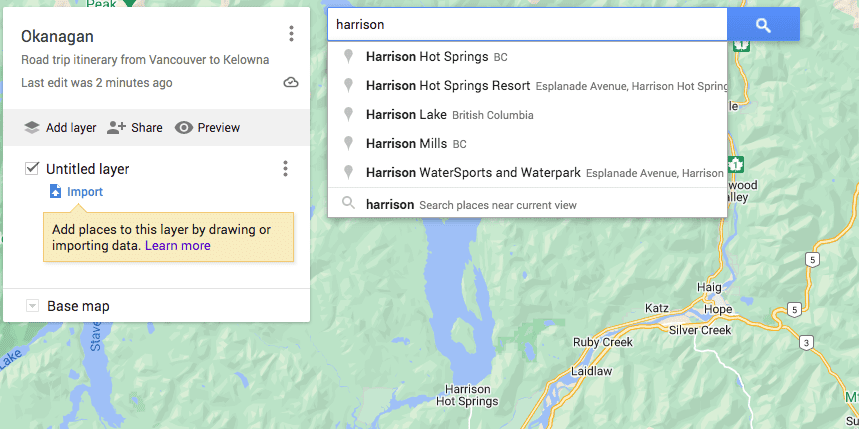
Task: Click the harrison search input field
Action: pyautogui.click(x=528, y=25)
